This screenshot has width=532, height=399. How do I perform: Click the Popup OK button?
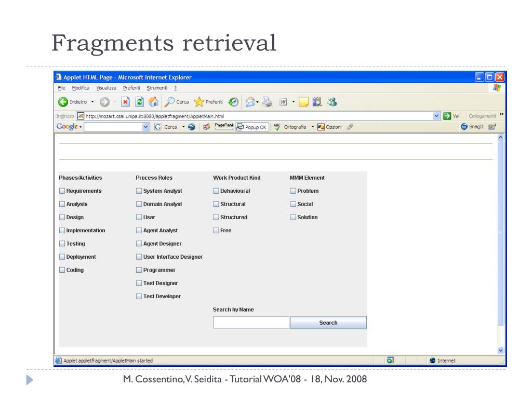(x=252, y=127)
